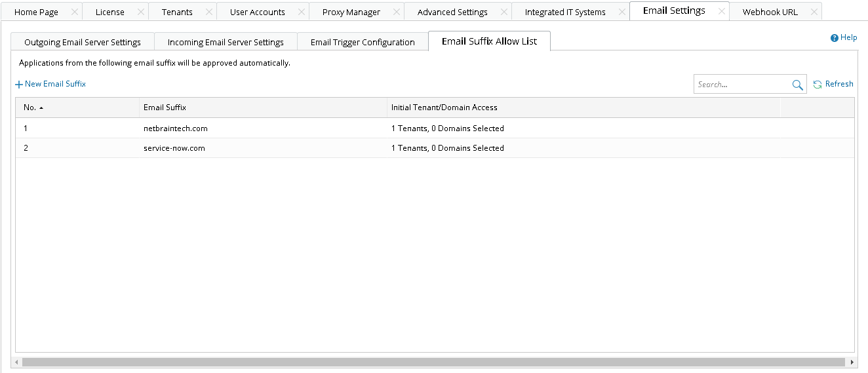Click the Refresh icon
Image resolution: width=868 pixels, height=373 pixels.
click(x=818, y=85)
